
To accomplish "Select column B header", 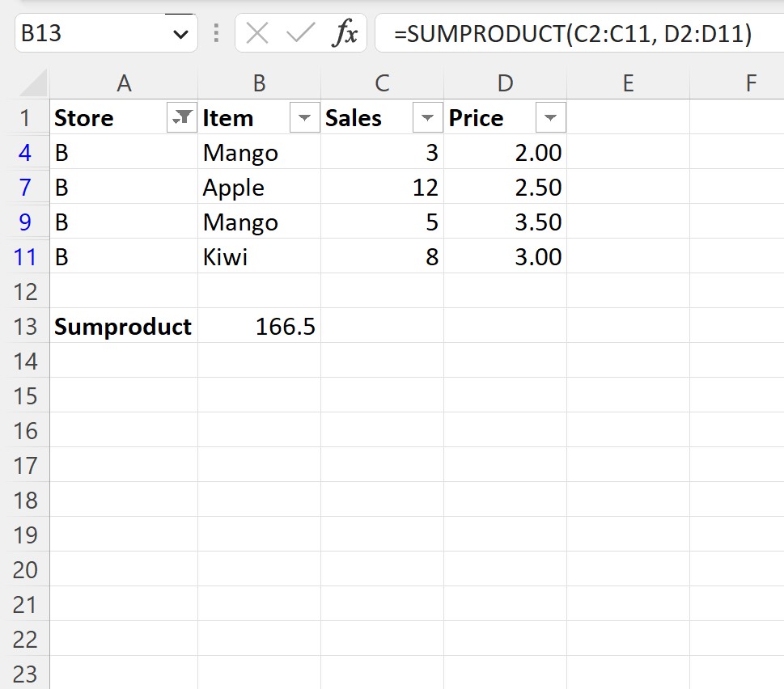I will [x=259, y=83].
